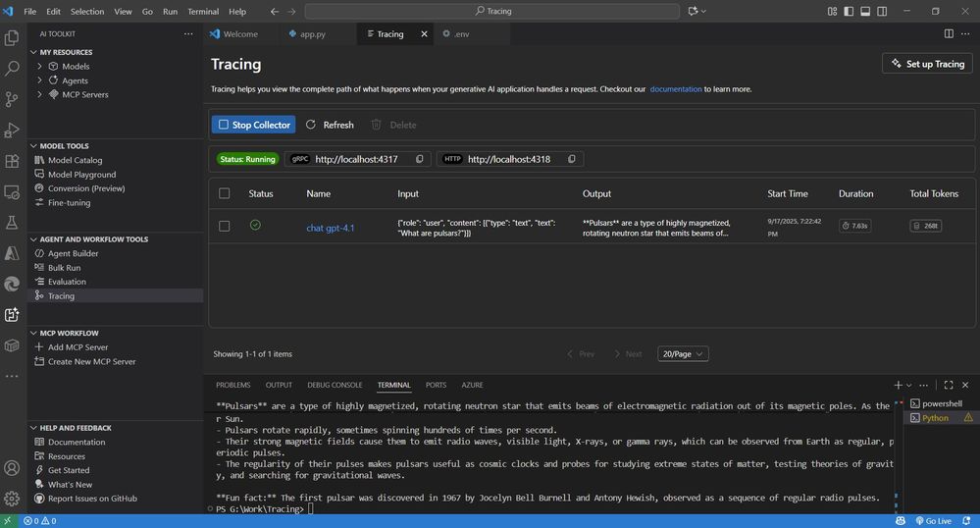The image size is (980, 528).
Task: Open the AI Toolkit activity bar icon
Action: [11, 315]
